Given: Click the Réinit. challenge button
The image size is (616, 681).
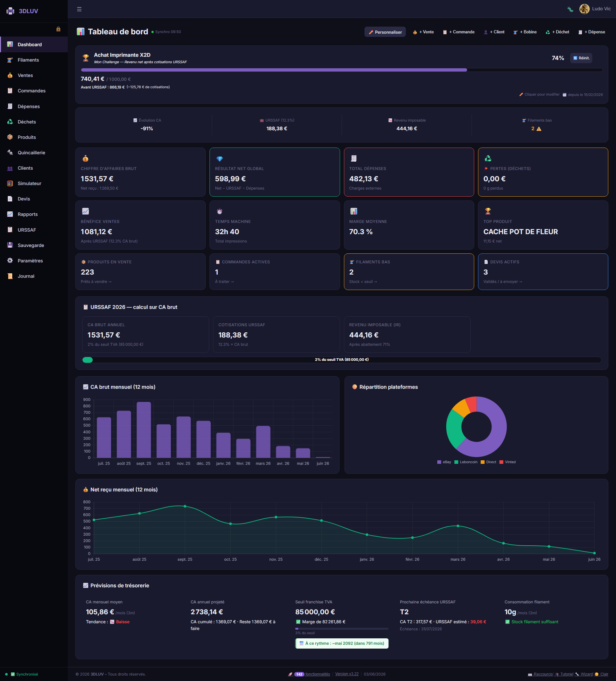Looking at the screenshot, I should tap(581, 58).
